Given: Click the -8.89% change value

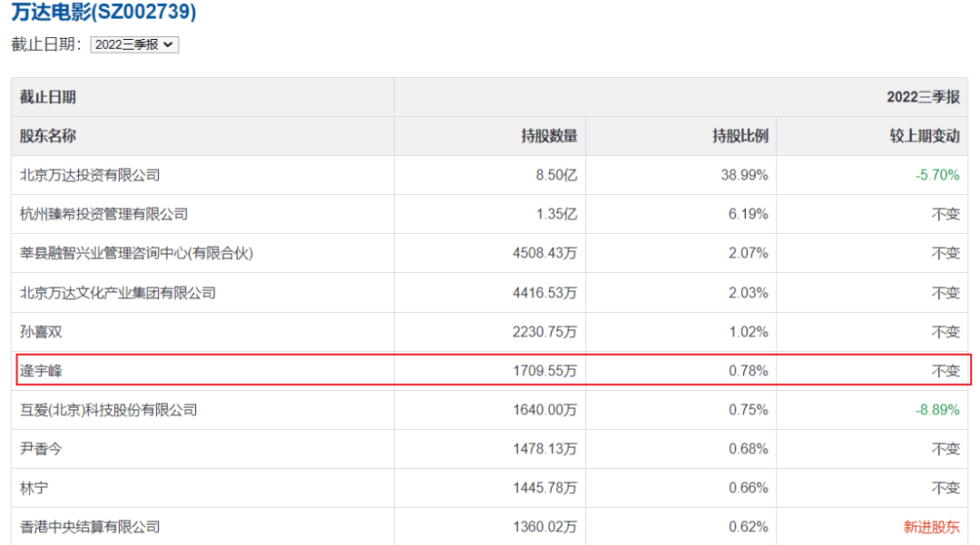Looking at the screenshot, I should (x=938, y=410).
